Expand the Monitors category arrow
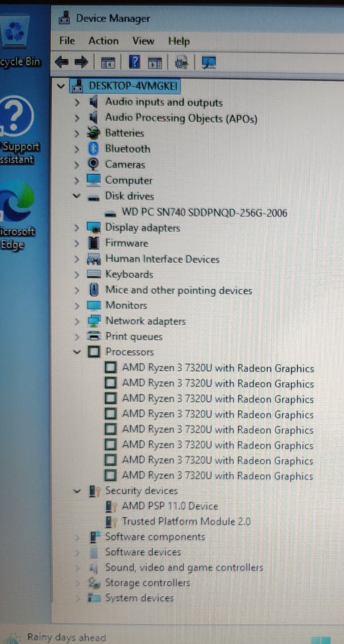 [x=77, y=305]
